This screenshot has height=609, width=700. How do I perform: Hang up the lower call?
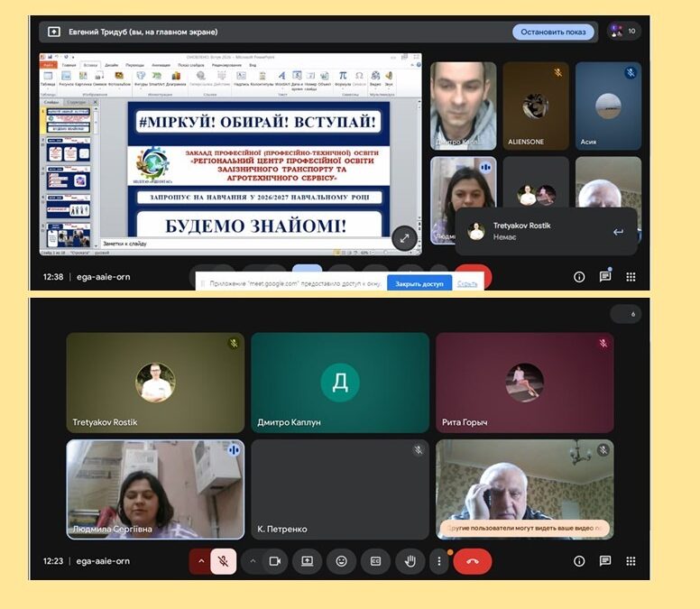[x=472, y=561]
